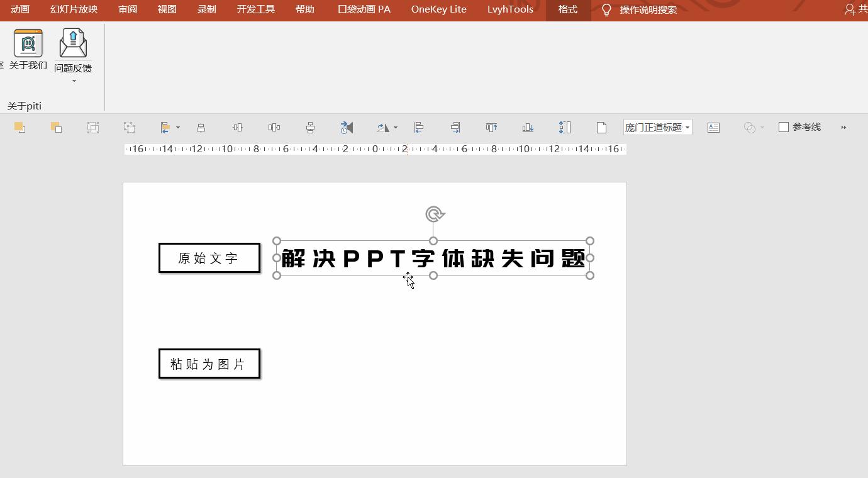
Task: Select the group objects icon on the toolbar
Action: pos(93,127)
